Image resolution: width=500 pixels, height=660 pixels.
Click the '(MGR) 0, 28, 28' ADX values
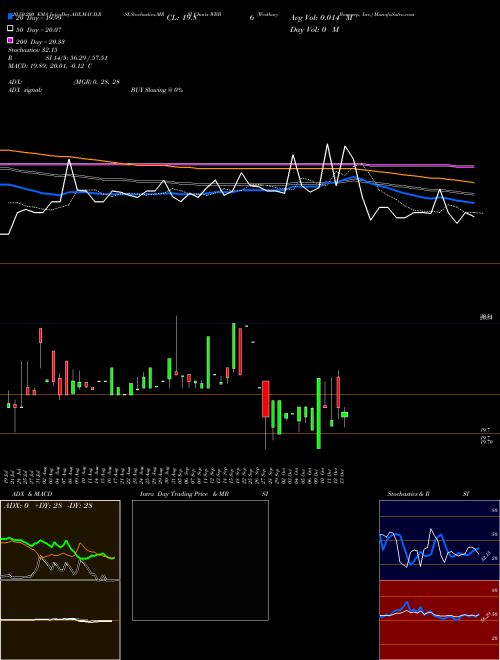pos(96,82)
